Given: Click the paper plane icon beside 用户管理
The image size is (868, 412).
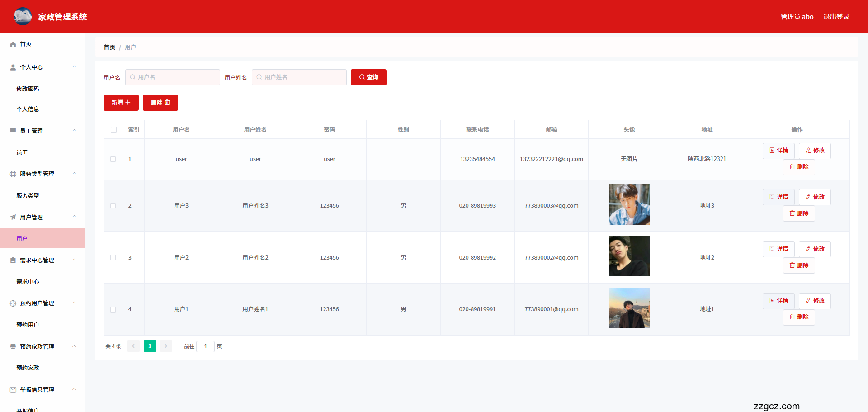Looking at the screenshot, I should 13,218.
